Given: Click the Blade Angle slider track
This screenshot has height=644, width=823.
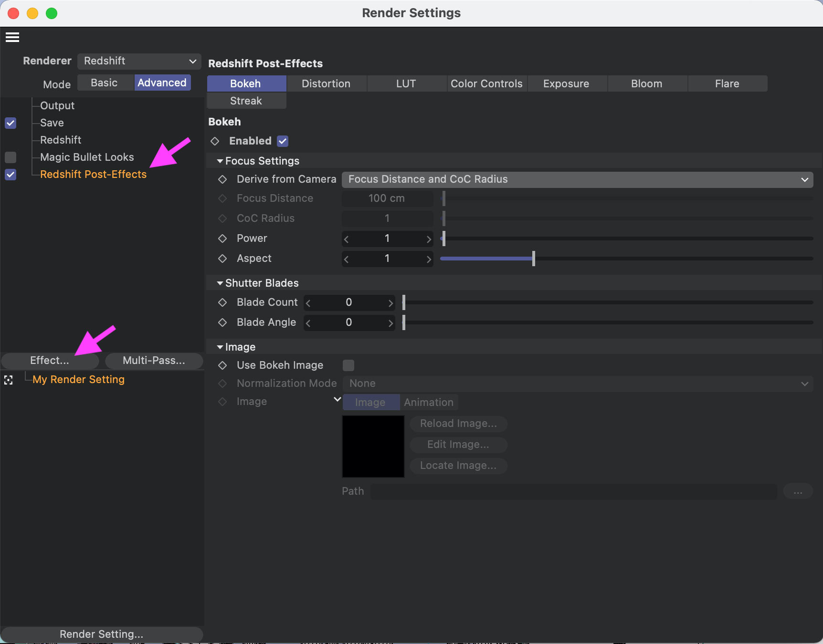Looking at the screenshot, I should 607,322.
